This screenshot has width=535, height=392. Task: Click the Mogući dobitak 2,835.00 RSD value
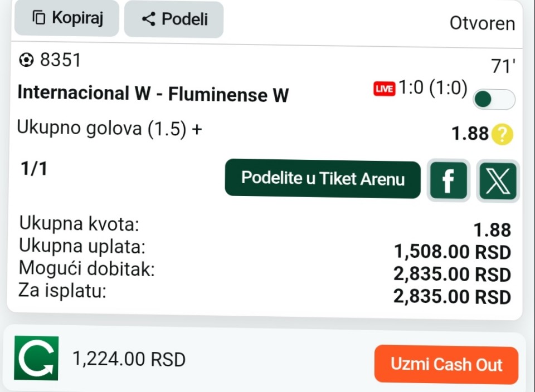pos(452,274)
